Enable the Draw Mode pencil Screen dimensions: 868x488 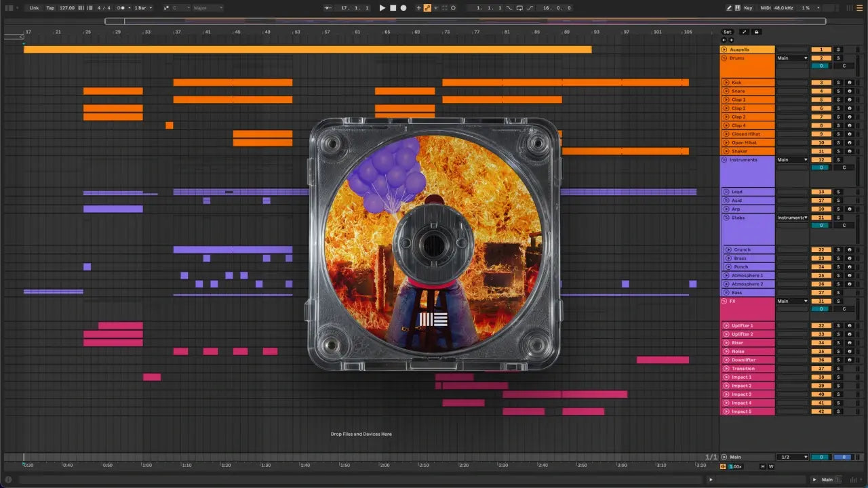click(x=729, y=8)
